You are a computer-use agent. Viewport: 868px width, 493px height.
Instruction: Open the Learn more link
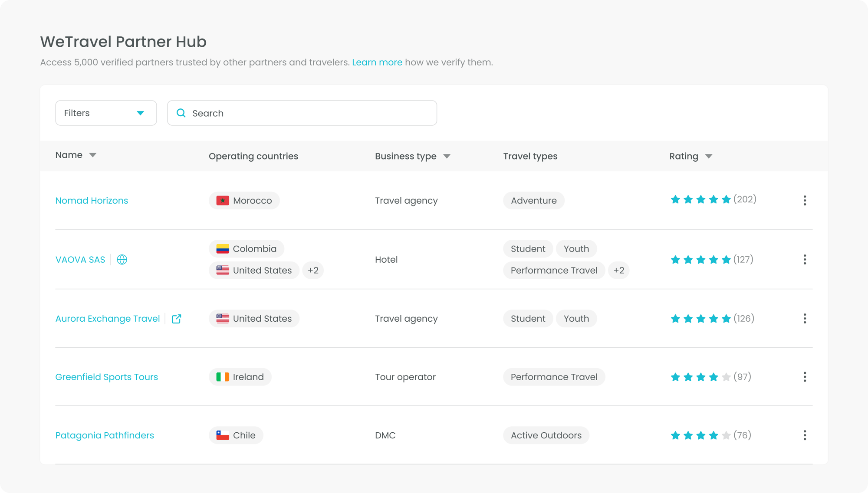click(377, 62)
